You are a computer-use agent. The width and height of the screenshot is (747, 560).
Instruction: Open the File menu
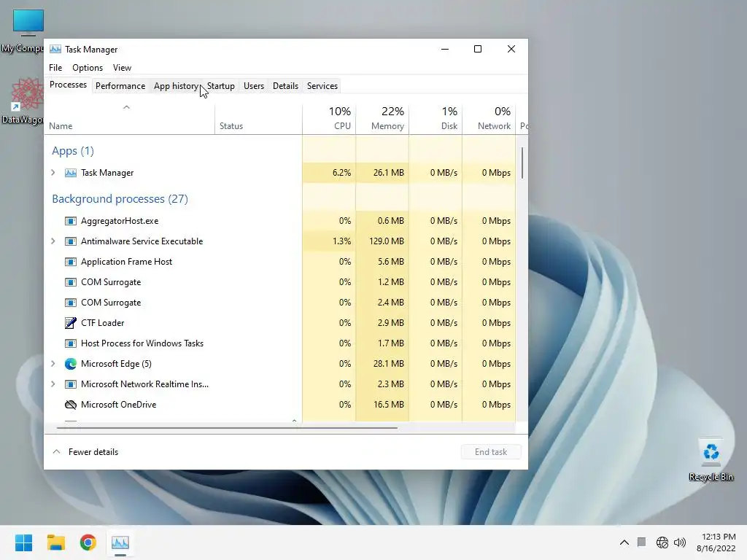[55, 68]
